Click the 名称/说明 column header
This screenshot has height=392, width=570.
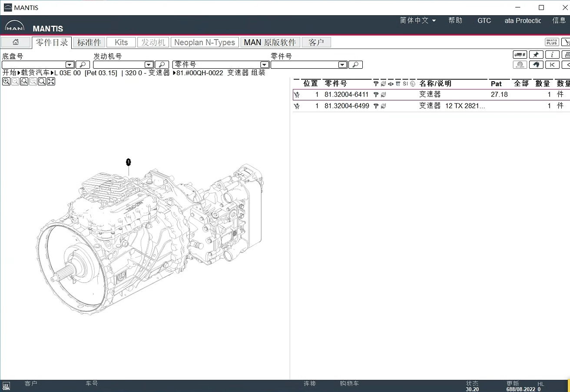pos(435,83)
